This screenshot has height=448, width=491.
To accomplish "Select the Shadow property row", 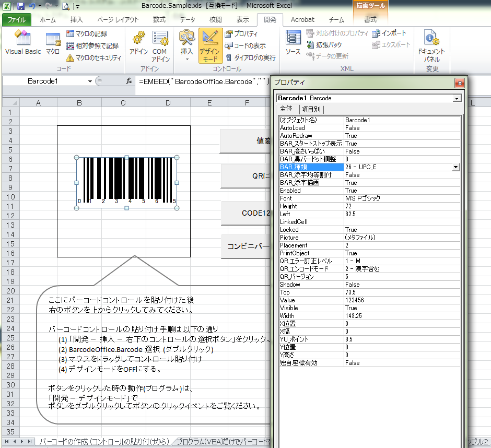I will pyautogui.click(x=369, y=285).
